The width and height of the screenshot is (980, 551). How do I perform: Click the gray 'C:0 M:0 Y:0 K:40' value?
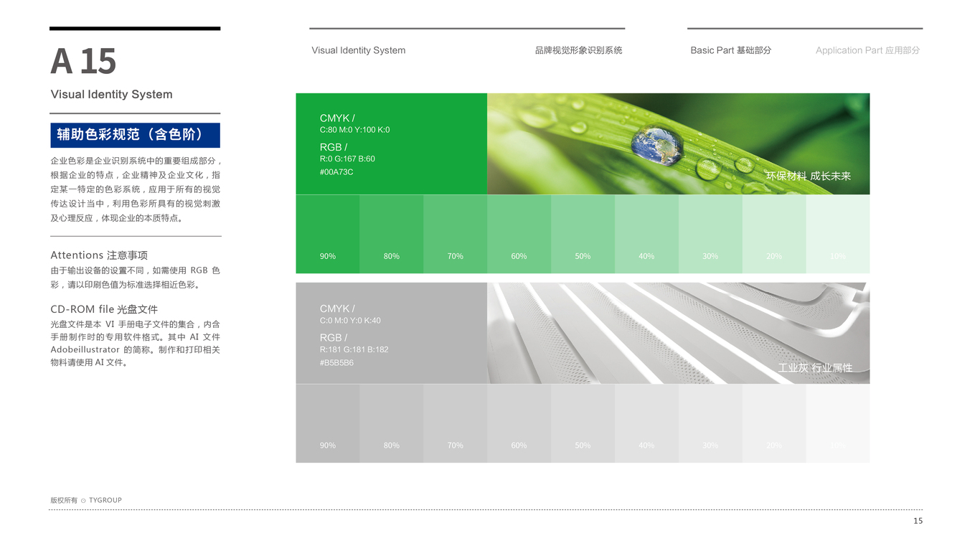coord(350,321)
